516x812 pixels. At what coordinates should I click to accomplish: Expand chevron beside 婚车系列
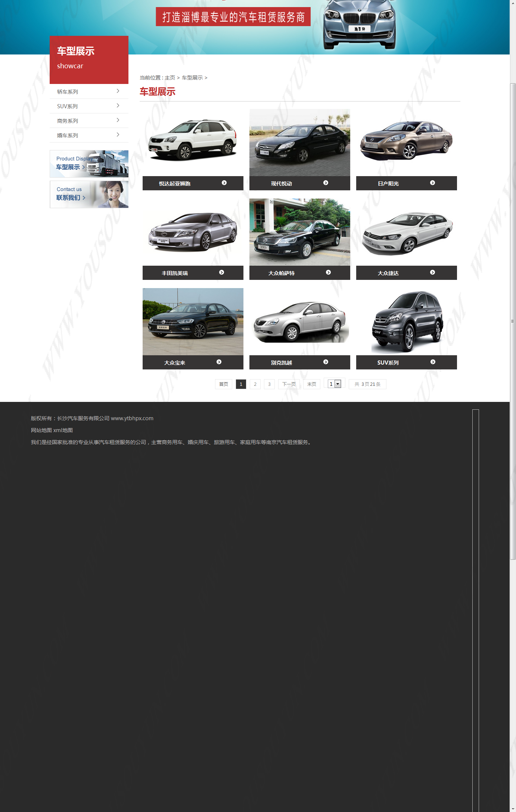[118, 135]
